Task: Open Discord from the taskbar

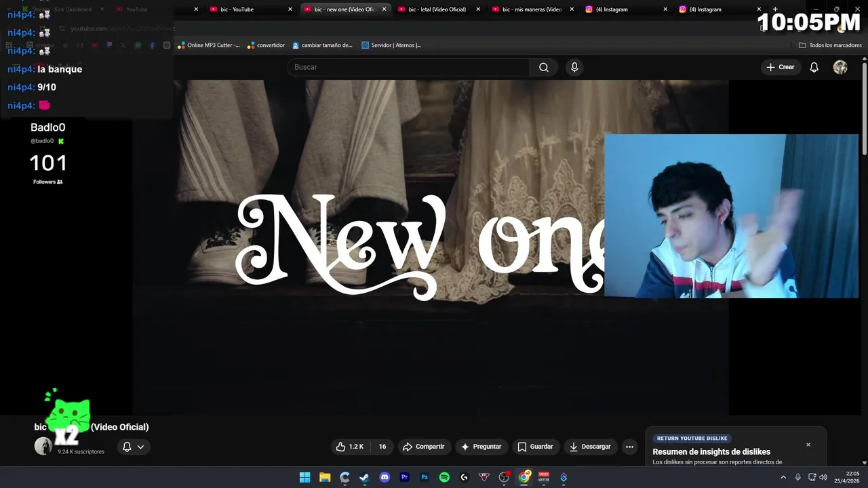Action: click(x=384, y=477)
